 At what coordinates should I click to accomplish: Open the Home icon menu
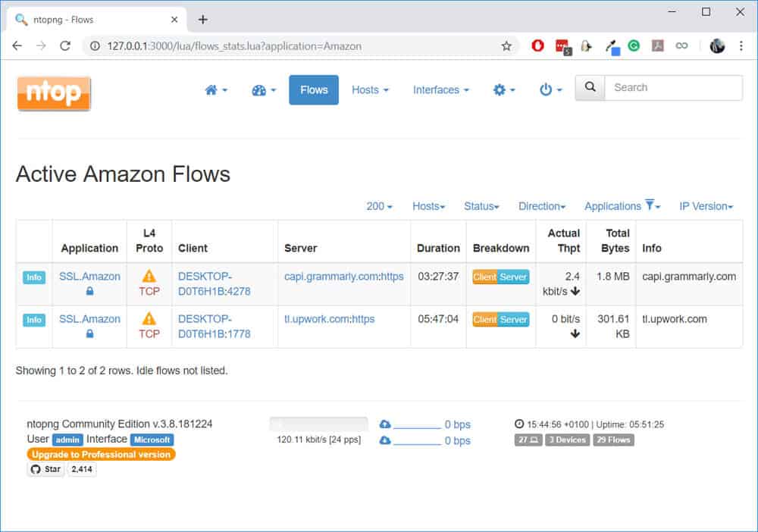point(215,90)
